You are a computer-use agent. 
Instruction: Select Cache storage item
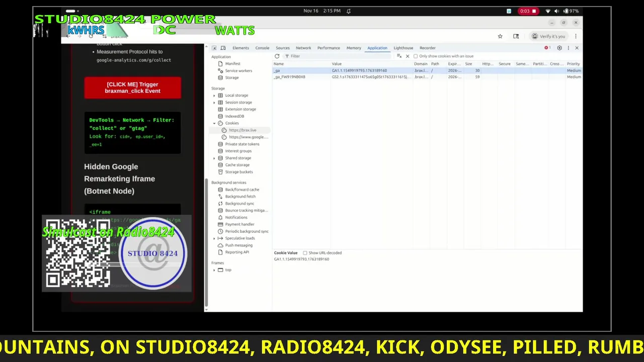click(237, 165)
